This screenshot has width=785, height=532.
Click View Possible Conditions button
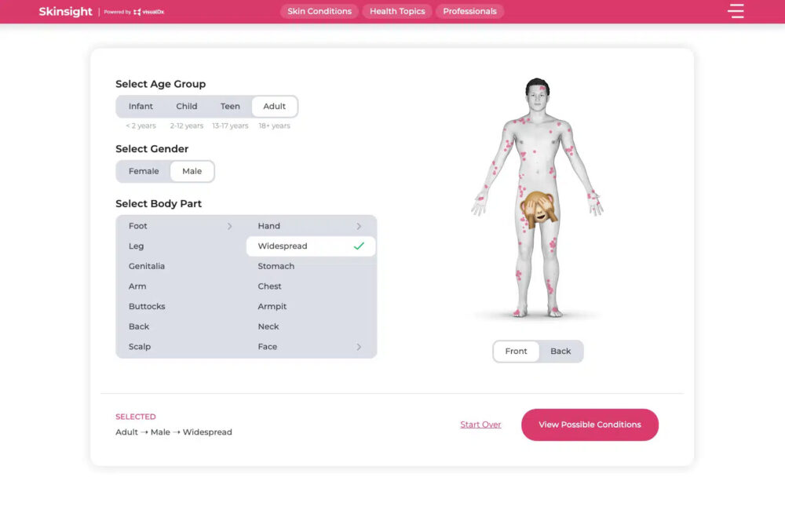click(590, 425)
